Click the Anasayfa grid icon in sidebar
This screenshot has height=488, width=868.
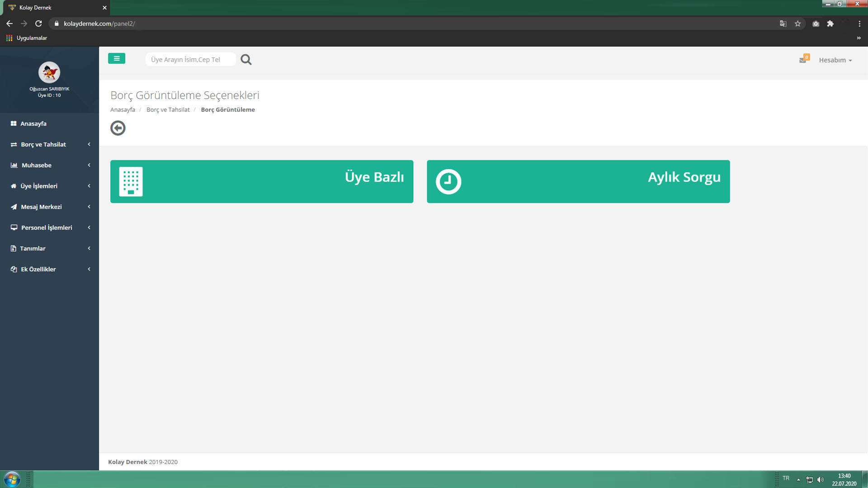14,124
